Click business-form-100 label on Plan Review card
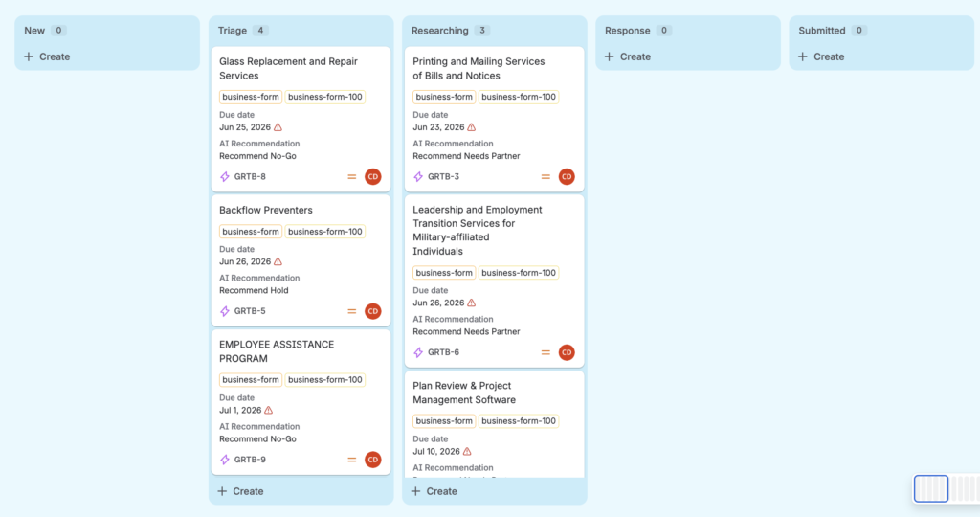Viewport: 980px width, 517px height. click(519, 421)
